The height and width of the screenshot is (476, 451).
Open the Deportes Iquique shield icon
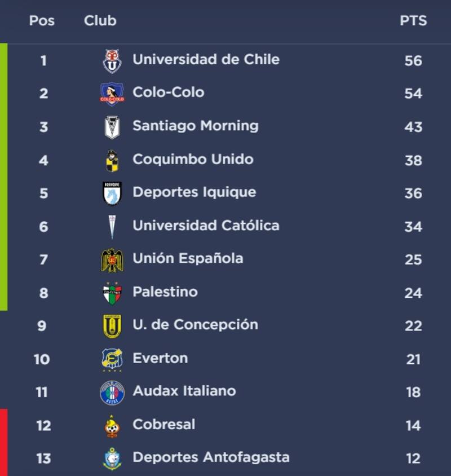[x=112, y=193]
